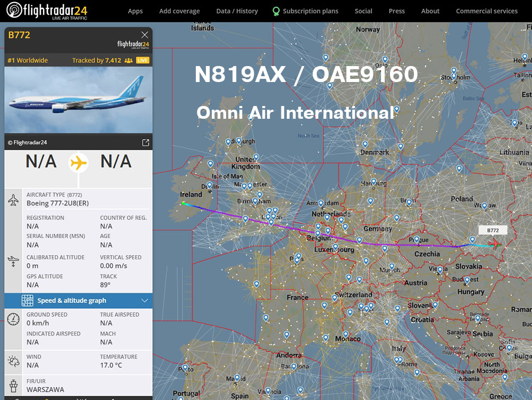Click the Boeing 777-2U8(ER) aircraft type text

(57, 203)
